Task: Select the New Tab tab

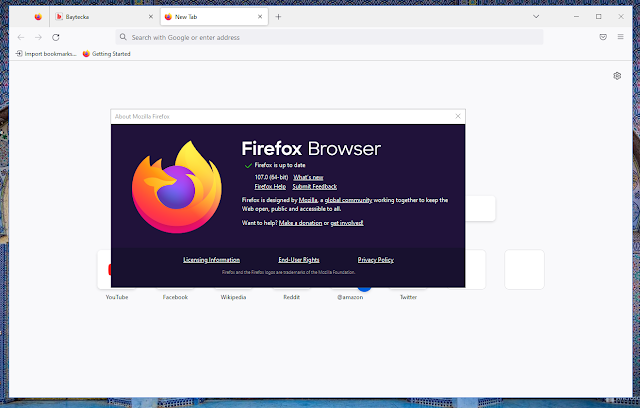Action: [214, 17]
